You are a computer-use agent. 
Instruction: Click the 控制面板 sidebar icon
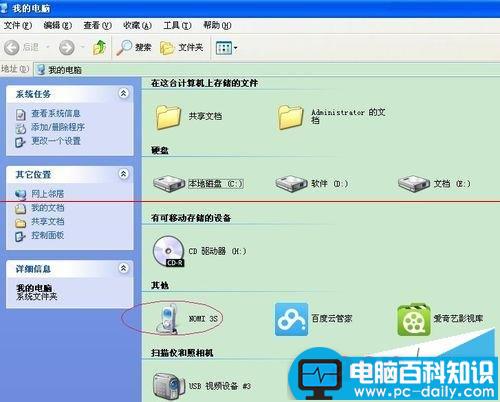20,237
